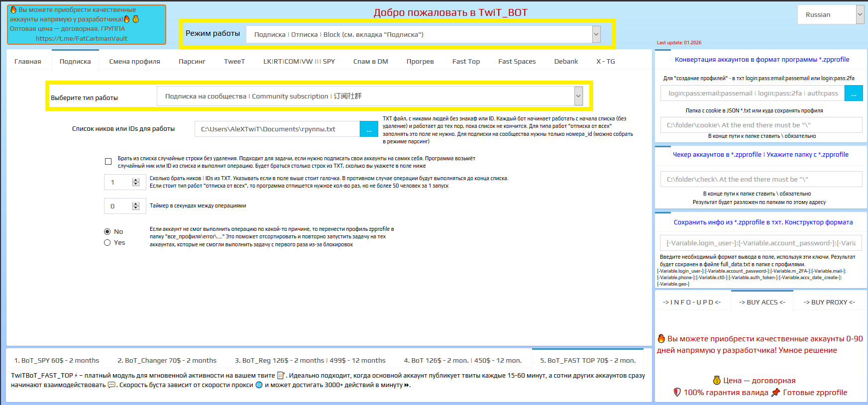This screenshot has width=868, height=405.
Task: Click the browse button next to the nicknames file path
Action: tap(369, 129)
